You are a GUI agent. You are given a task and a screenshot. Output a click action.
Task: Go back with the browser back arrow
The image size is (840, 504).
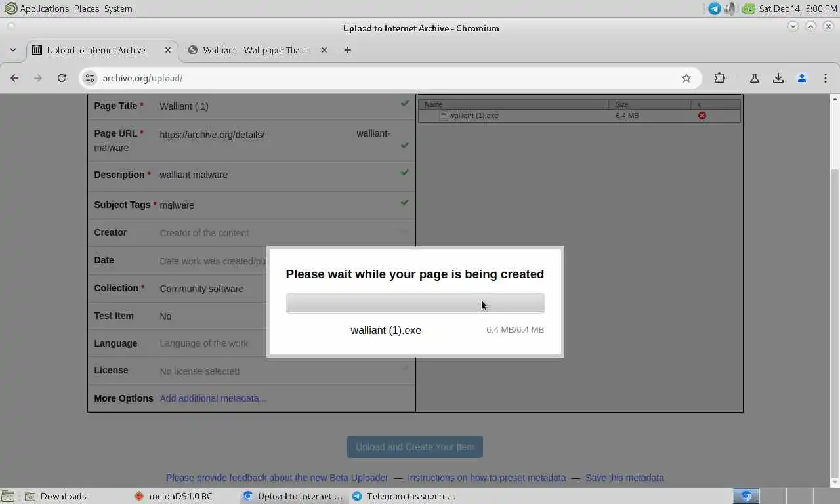tap(14, 78)
